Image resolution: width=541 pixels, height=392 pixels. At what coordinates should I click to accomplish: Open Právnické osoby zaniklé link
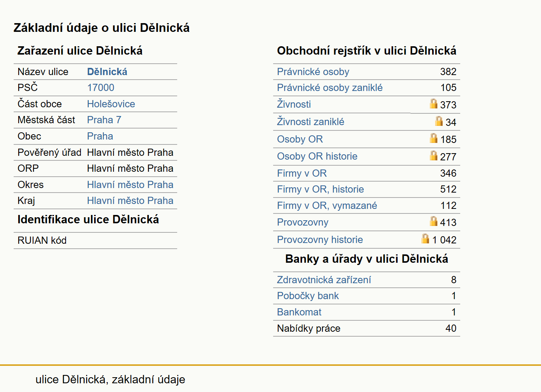(330, 88)
